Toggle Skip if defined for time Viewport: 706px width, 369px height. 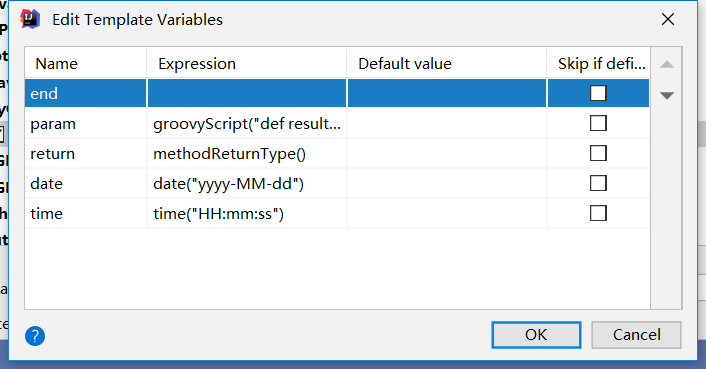click(x=598, y=213)
